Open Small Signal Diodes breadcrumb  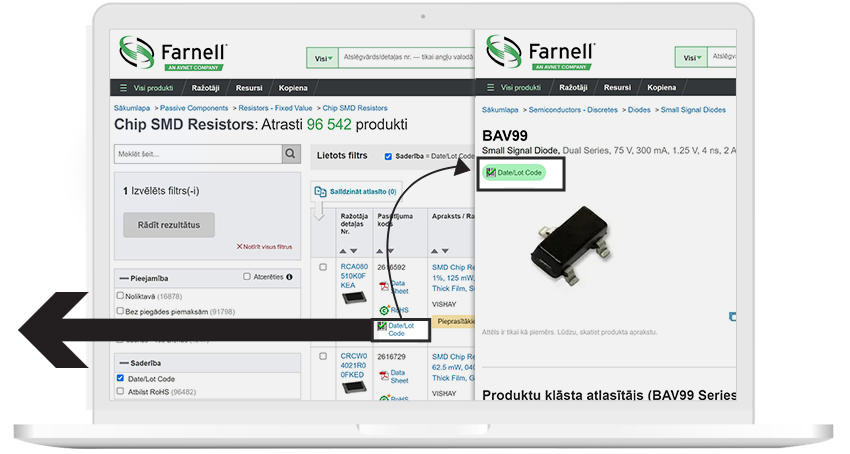tap(693, 110)
